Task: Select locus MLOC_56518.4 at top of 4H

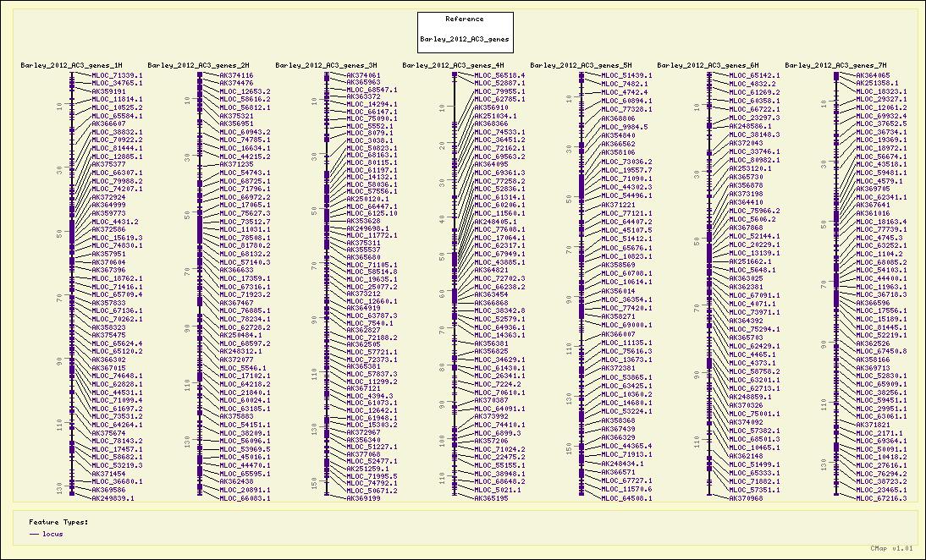Action: [499, 75]
